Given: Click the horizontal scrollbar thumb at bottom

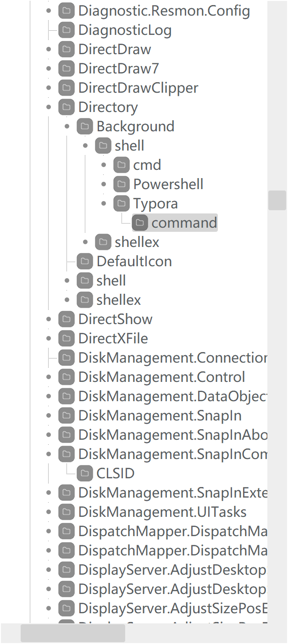Looking at the screenshot, I should point(73,633).
